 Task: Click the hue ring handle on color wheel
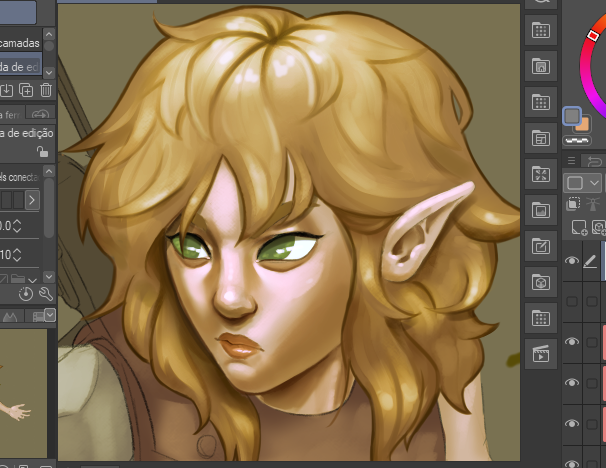(x=593, y=35)
